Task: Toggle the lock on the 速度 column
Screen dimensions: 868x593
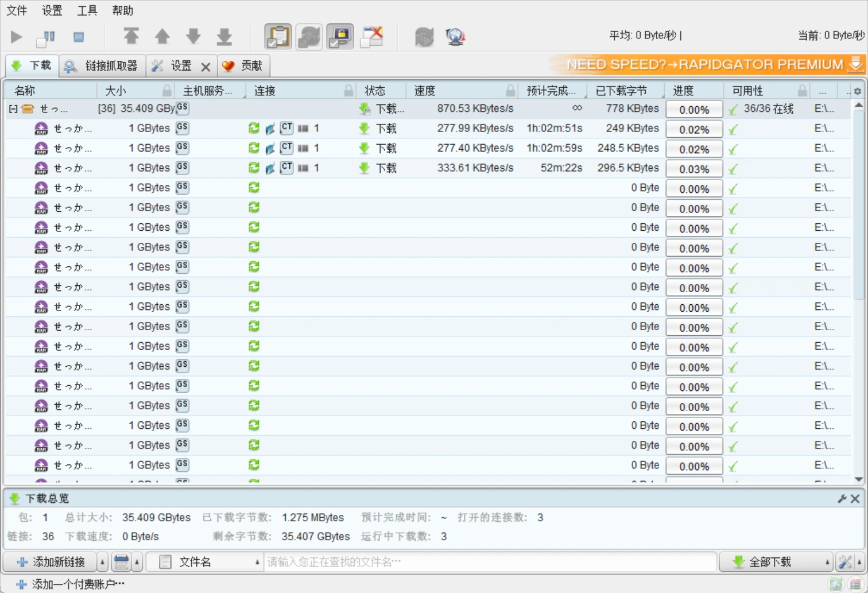Action: tap(510, 90)
